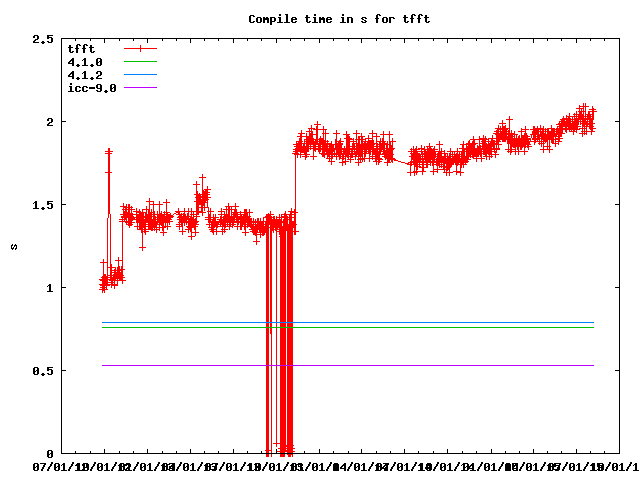640x480 pixels.
Task: Click the icc-9.0 horizontal line near 0.5
Action: coord(400,366)
